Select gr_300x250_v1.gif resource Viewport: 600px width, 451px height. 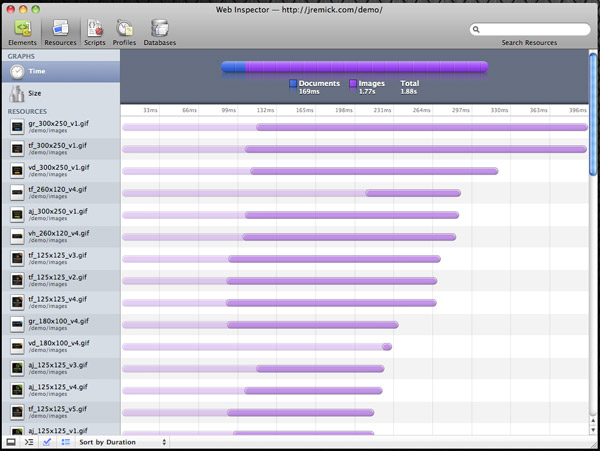click(x=61, y=127)
